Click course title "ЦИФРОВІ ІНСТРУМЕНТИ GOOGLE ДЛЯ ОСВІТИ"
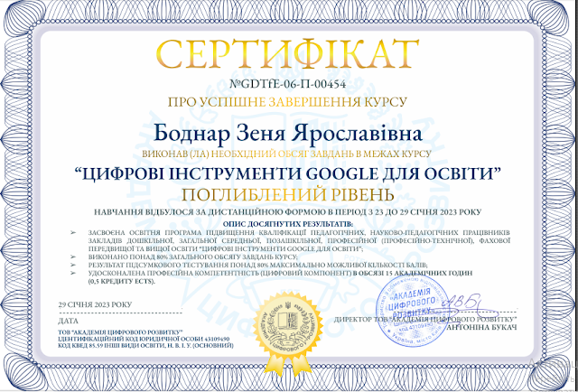578x392 pixels. [287, 173]
